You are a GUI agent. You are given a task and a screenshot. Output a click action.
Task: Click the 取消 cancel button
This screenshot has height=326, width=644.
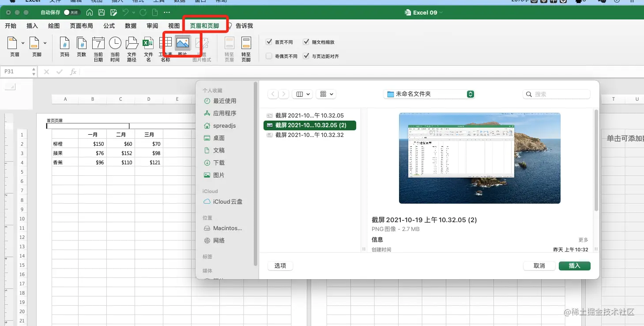point(539,266)
